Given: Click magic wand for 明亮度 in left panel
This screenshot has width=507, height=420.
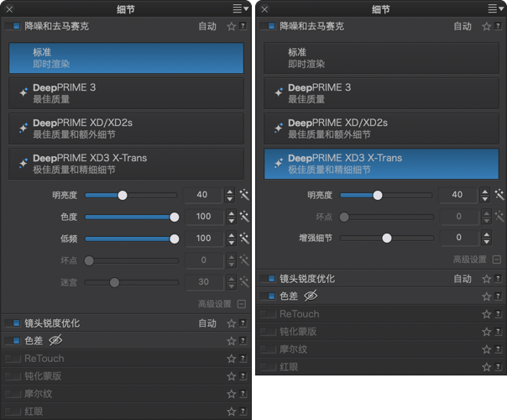Looking at the screenshot, I should 244,195.
